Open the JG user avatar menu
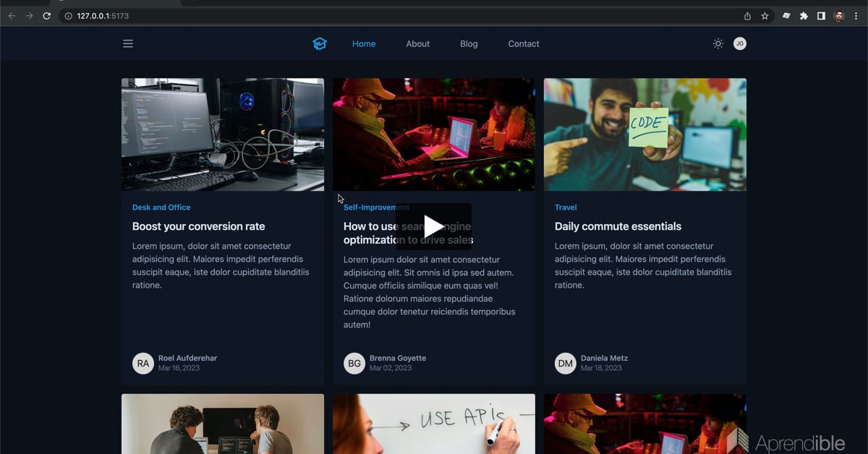 tap(739, 44)
